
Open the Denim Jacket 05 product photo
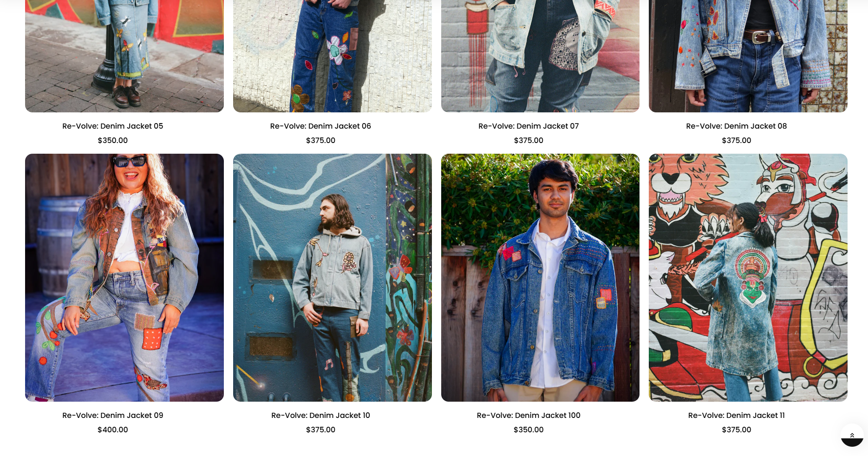[x=124, y=56]
